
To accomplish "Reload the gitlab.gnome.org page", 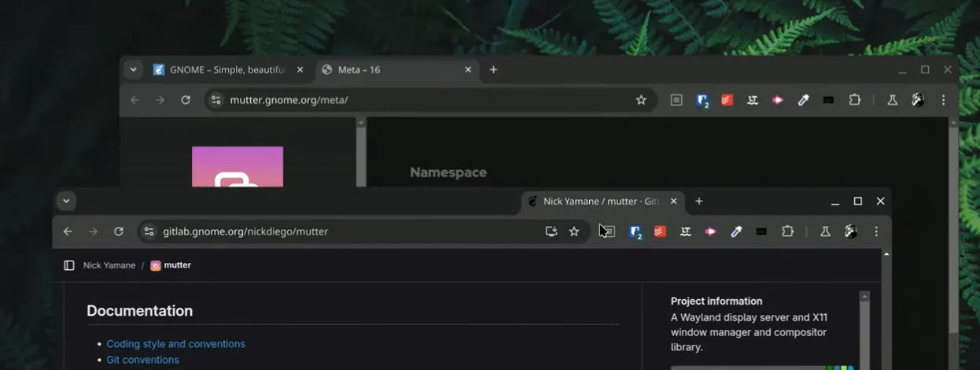I will tap(119, 231).
